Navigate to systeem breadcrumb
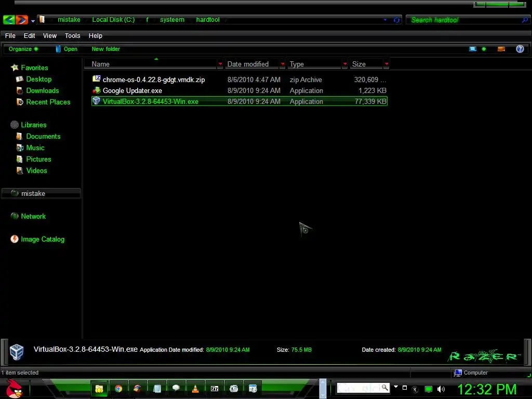Image resolution: width=532 pixels, height=399 pixels. tap(172, 20)
